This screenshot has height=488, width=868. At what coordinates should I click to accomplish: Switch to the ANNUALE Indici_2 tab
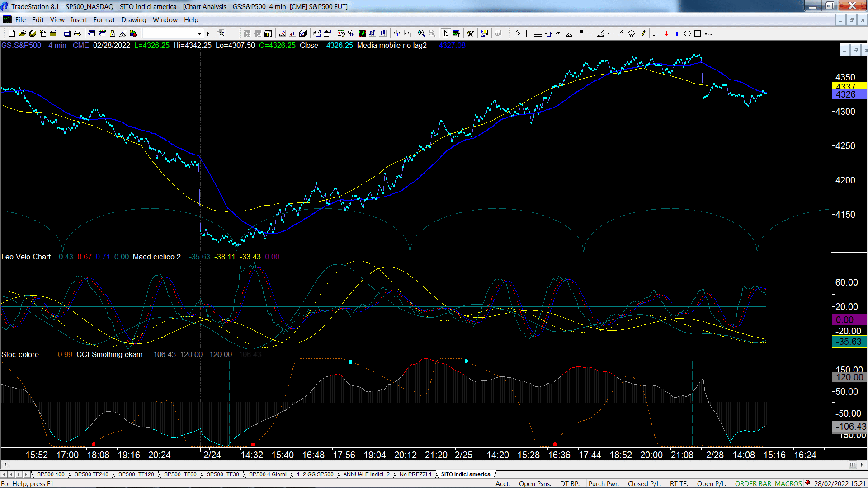(366, 474)
